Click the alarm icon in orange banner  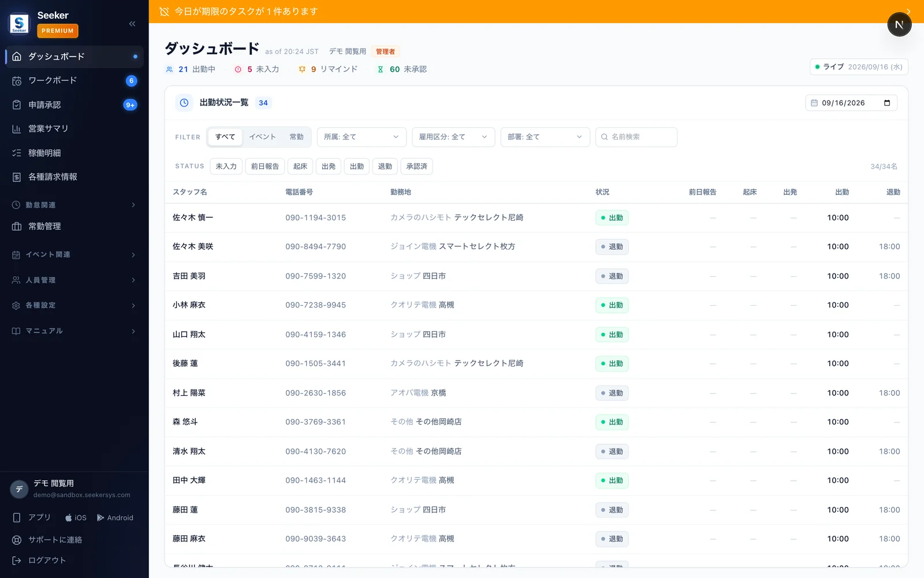164,12
